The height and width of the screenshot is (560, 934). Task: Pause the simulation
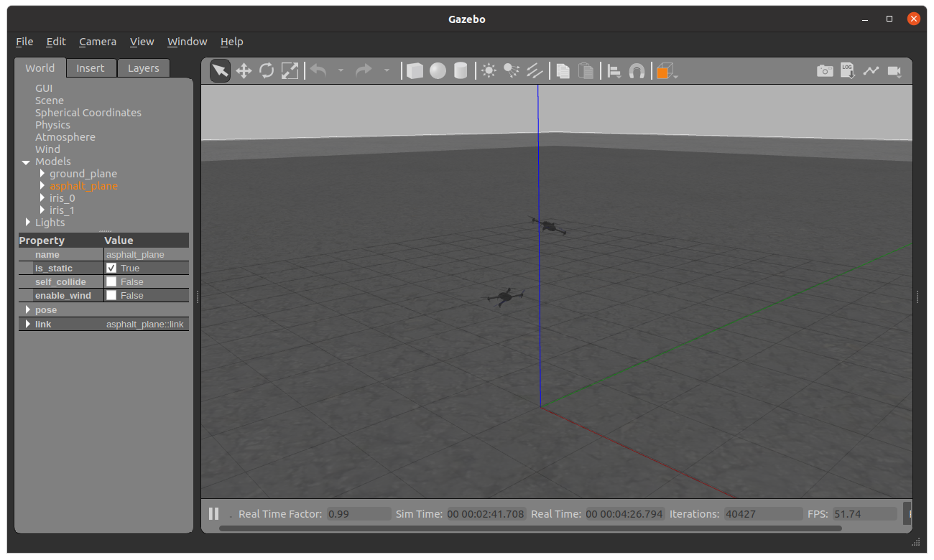tap(213, 513)
